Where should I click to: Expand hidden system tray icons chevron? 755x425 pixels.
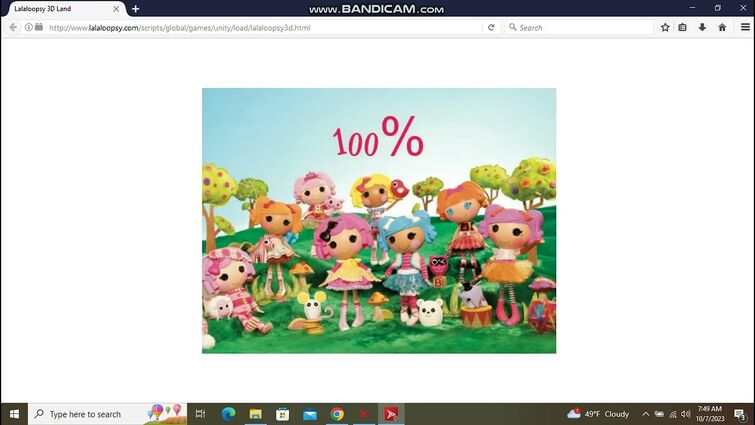[646, 414]
